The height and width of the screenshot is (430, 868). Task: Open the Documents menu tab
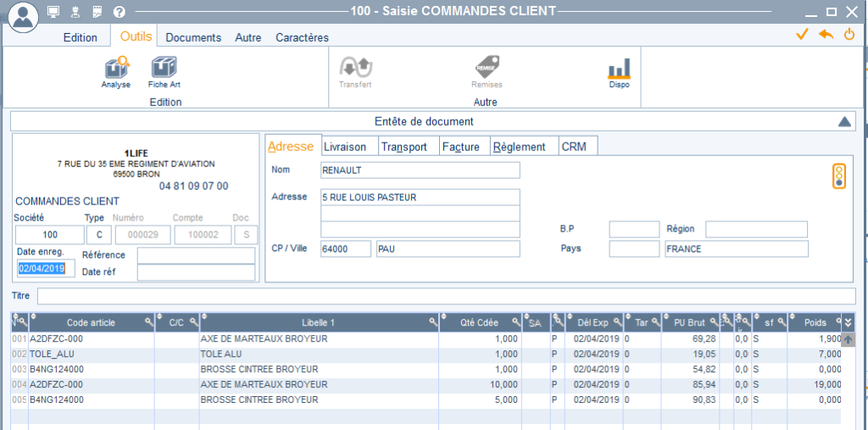194,37
